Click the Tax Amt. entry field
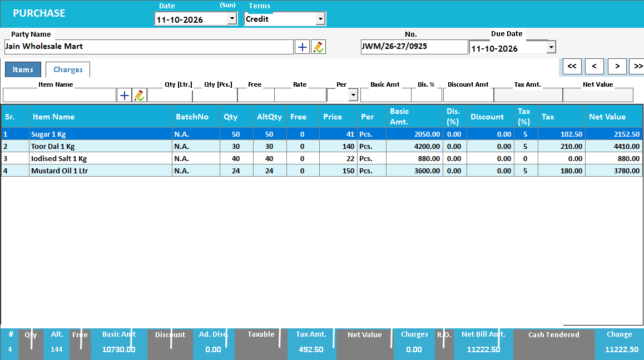This screenshot has width=644, height=360. [528, 95]
